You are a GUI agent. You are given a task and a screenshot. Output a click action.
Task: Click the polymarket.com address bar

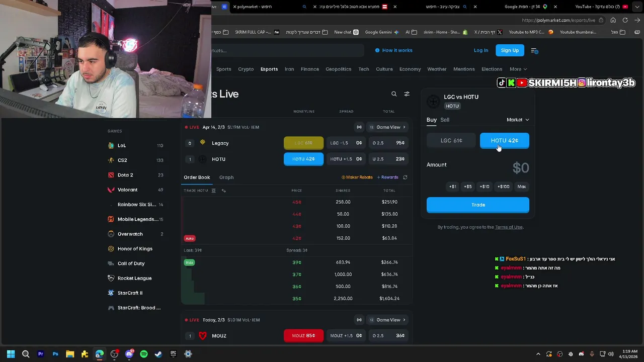[x=558, y=20]
